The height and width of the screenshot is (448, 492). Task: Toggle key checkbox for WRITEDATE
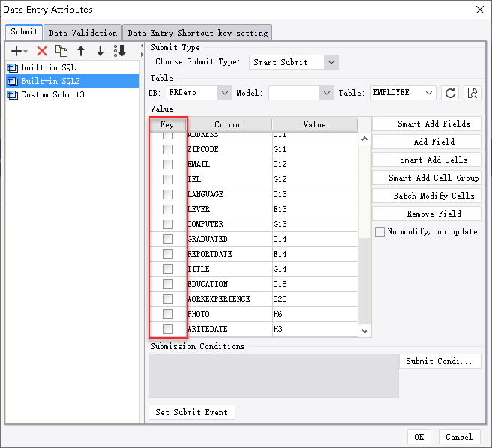(167, 329)
